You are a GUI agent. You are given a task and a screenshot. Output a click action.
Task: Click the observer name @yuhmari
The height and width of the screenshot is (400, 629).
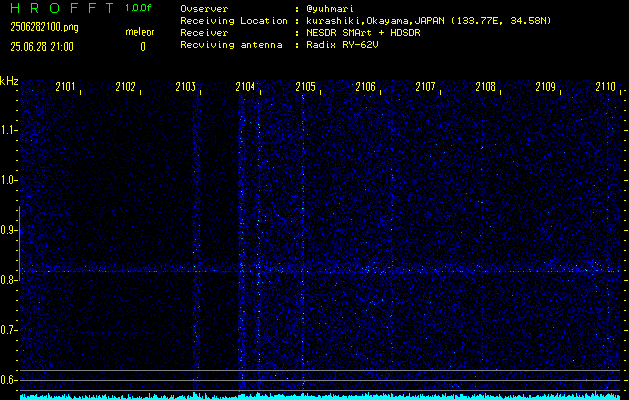(329, 9)
